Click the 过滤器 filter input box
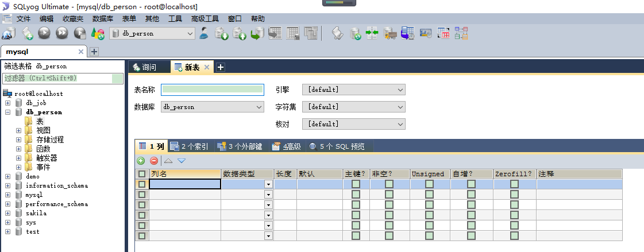This screenshot has width=644, height=252. (63, 78)
